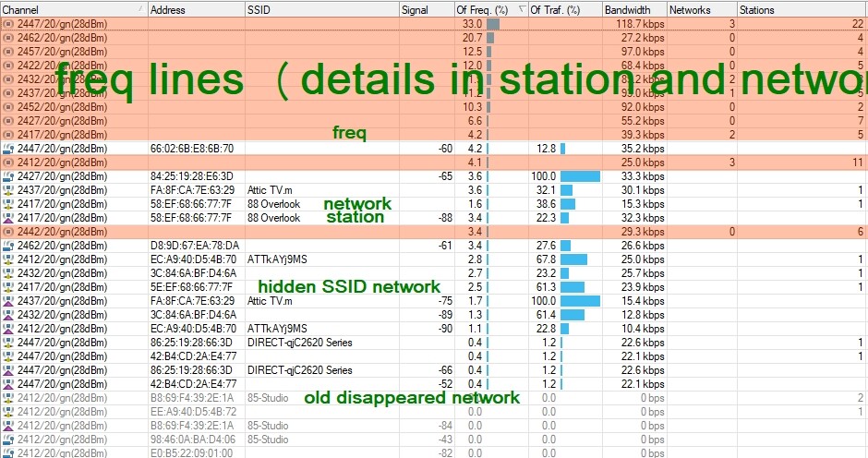
Task: Click the signal value -65
Action: coord(445,176)
